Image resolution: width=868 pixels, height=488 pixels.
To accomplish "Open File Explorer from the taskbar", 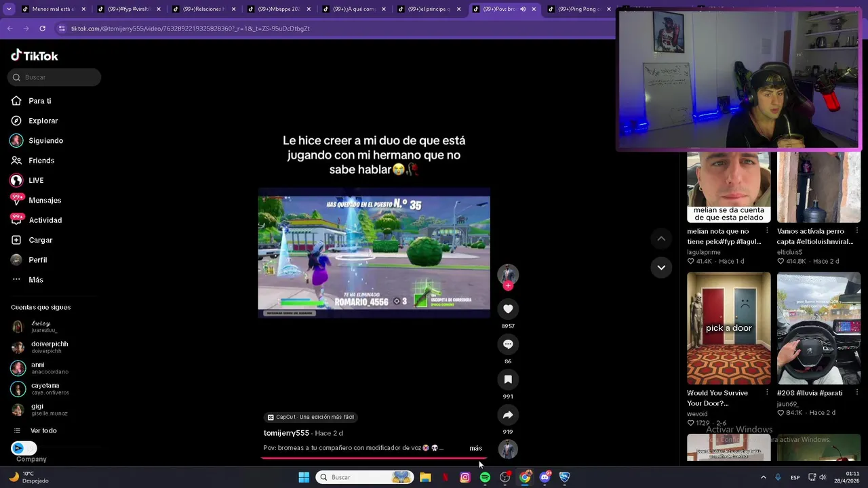I will click(x=425, y=477).
